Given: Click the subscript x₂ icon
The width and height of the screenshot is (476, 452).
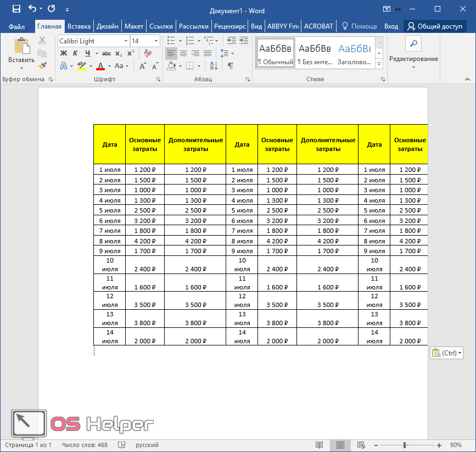Looking at the screenshot, I should [119, 53].
